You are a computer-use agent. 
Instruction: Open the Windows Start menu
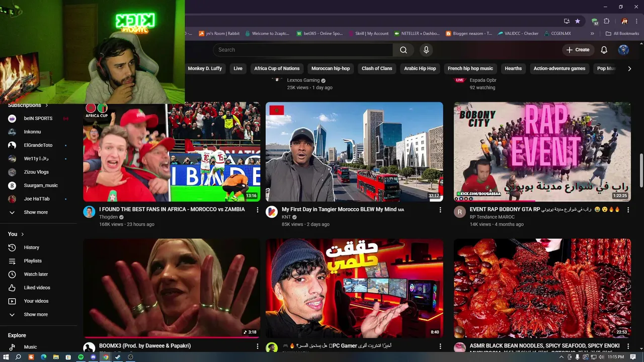(6, 357)
